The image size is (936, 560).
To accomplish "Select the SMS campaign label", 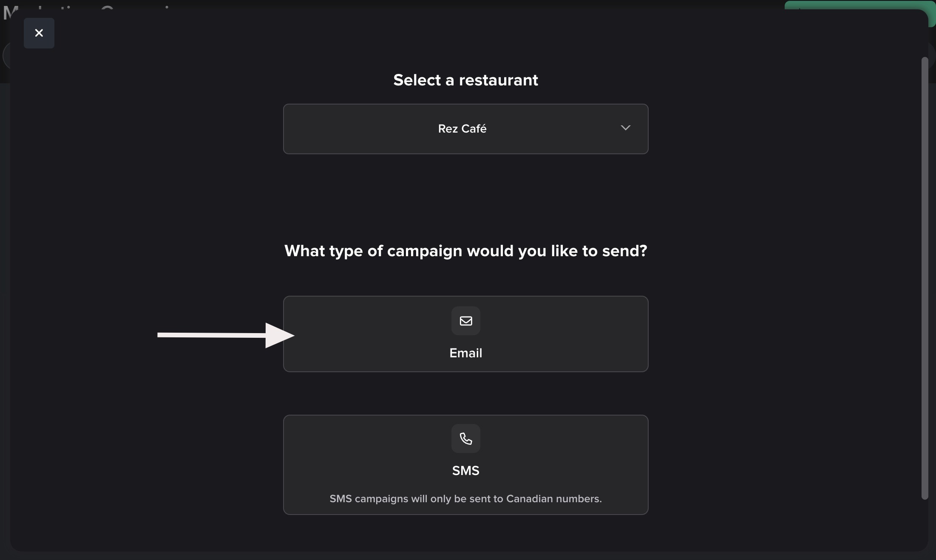I will pos(465,471).
